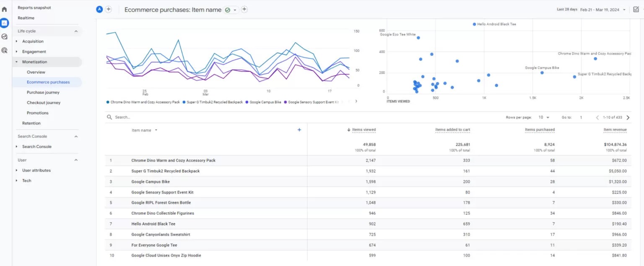The image size is (644, 266).
Task: Open the Retention report
Action: click(31, 123)
